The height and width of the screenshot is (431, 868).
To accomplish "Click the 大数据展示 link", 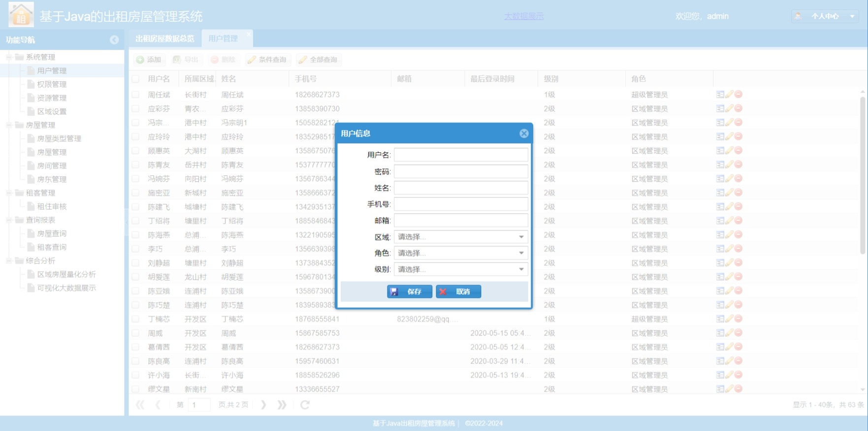I will 524,16.
